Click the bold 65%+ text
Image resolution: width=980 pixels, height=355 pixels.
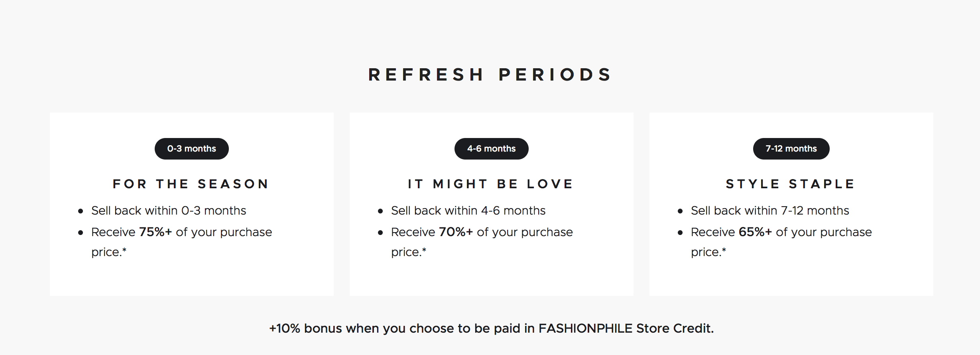pos(755,232)
